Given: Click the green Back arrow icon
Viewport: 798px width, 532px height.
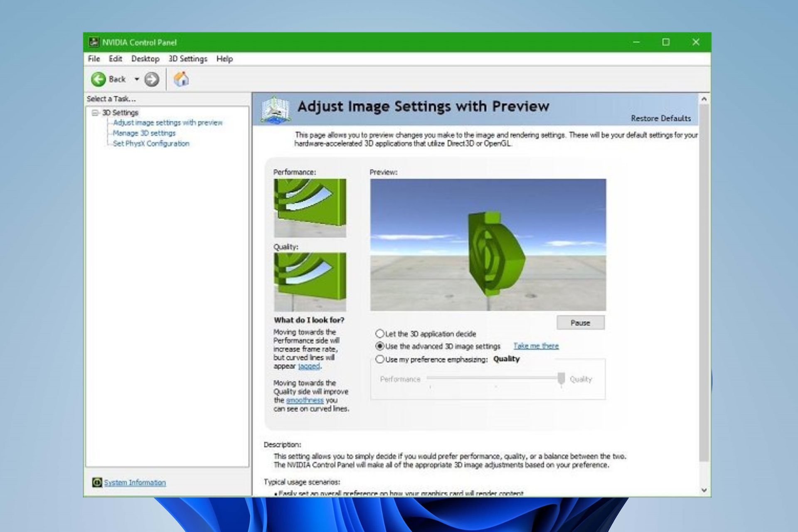Looking at the screenshot, I should click(99, 79).
